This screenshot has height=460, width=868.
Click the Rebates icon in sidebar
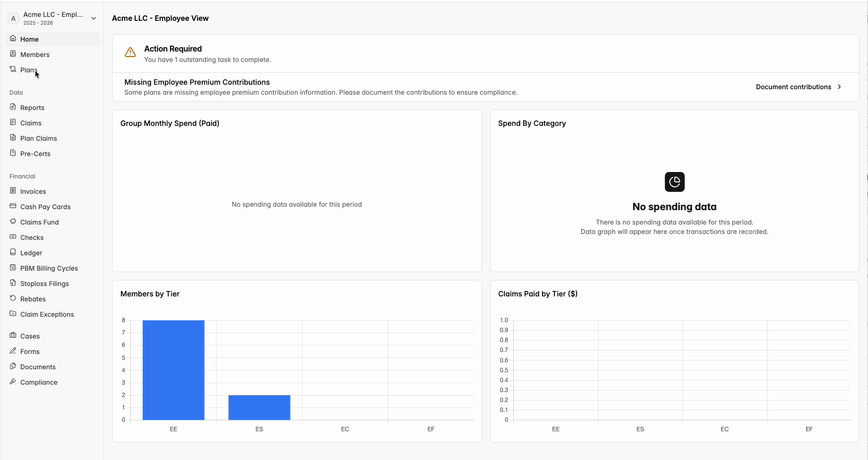pos(13,298)
